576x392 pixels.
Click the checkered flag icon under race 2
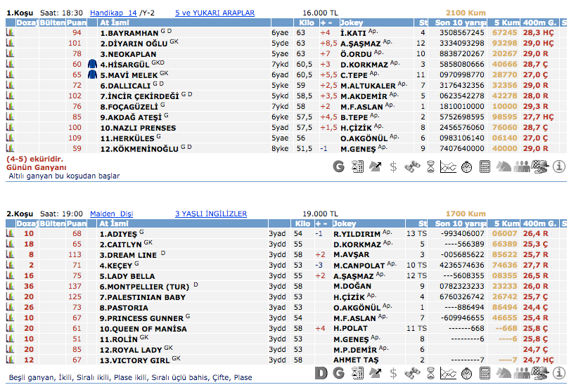(x=539, y=372)
